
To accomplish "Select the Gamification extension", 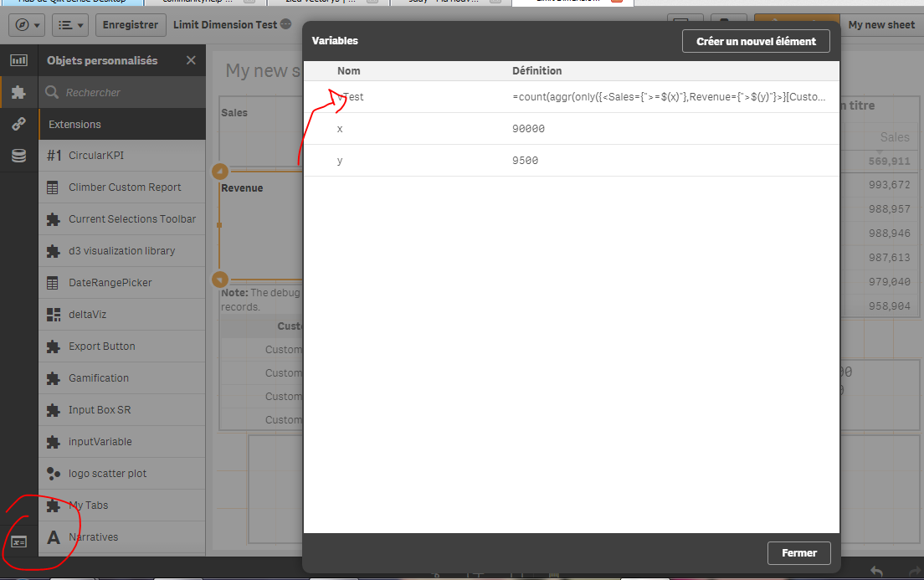I will (x=122, y=378).
